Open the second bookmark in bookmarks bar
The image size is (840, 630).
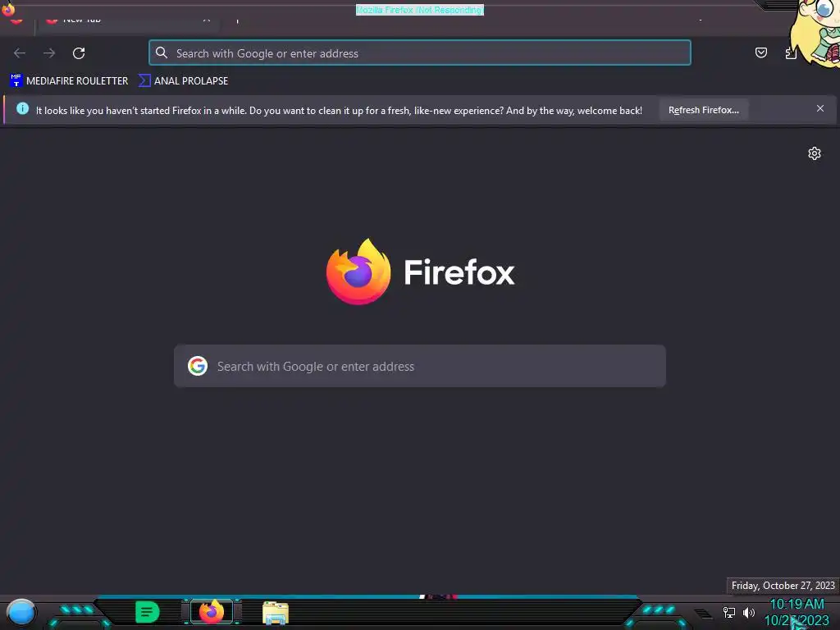click(x=183, y=81)
